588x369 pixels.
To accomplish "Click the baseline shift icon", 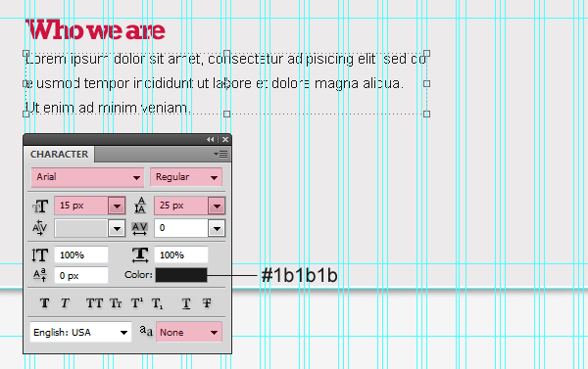I will coord(40,275).
